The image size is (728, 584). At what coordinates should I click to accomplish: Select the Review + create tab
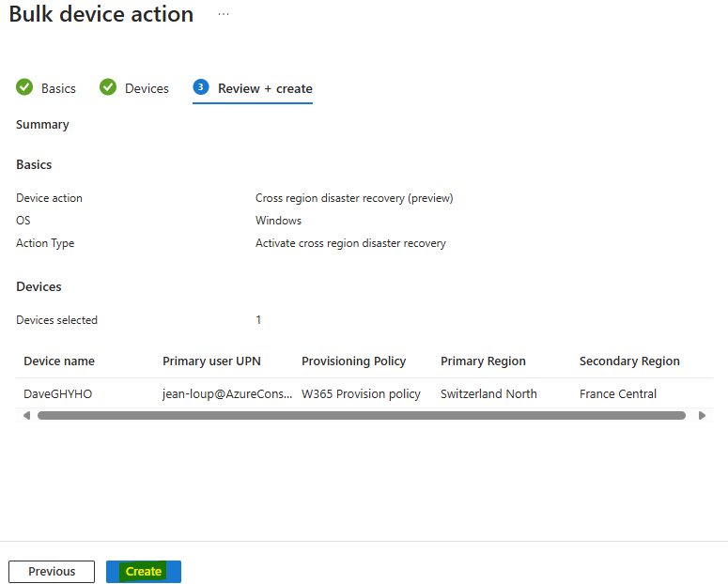[x=253, y=88]
